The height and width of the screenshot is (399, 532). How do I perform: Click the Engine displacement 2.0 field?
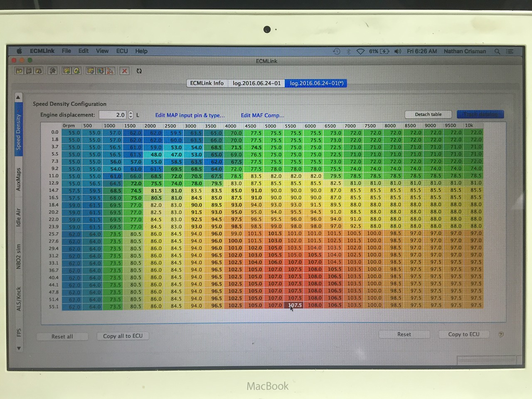coord(113,115)
